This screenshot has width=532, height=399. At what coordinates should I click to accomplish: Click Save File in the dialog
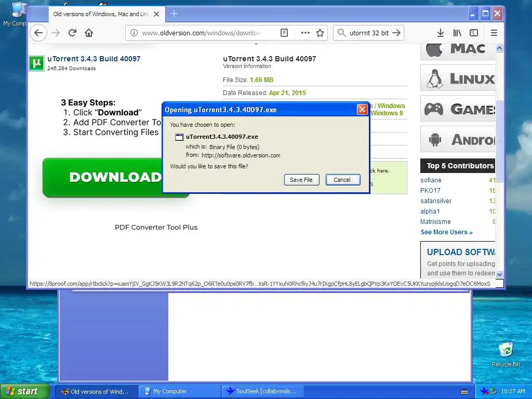(x=301, y=180)
